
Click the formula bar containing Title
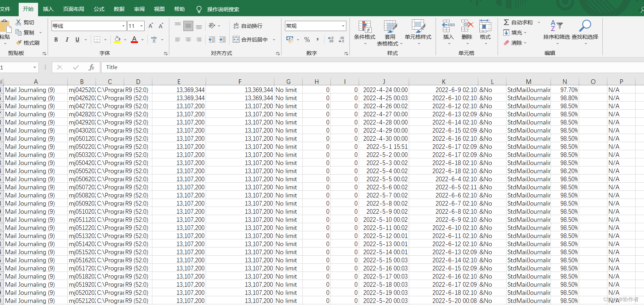(372, 67)
